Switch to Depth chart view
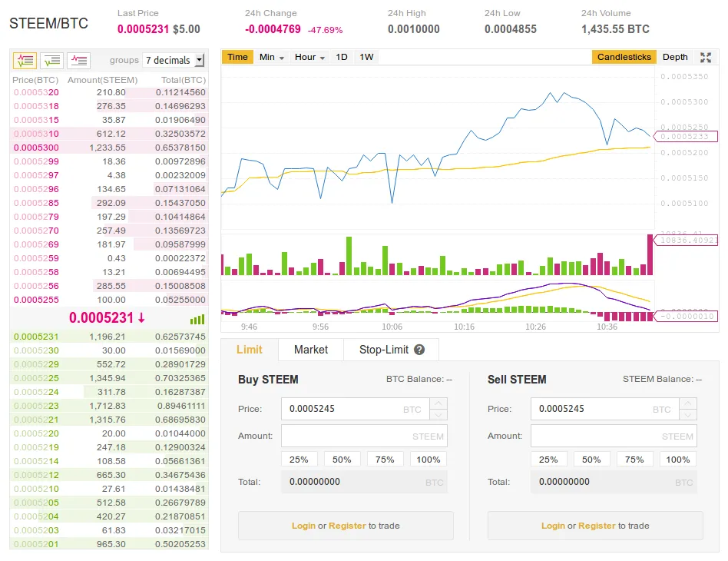The width and height of the screenshot is (728, 561). (x=675, y=57)
